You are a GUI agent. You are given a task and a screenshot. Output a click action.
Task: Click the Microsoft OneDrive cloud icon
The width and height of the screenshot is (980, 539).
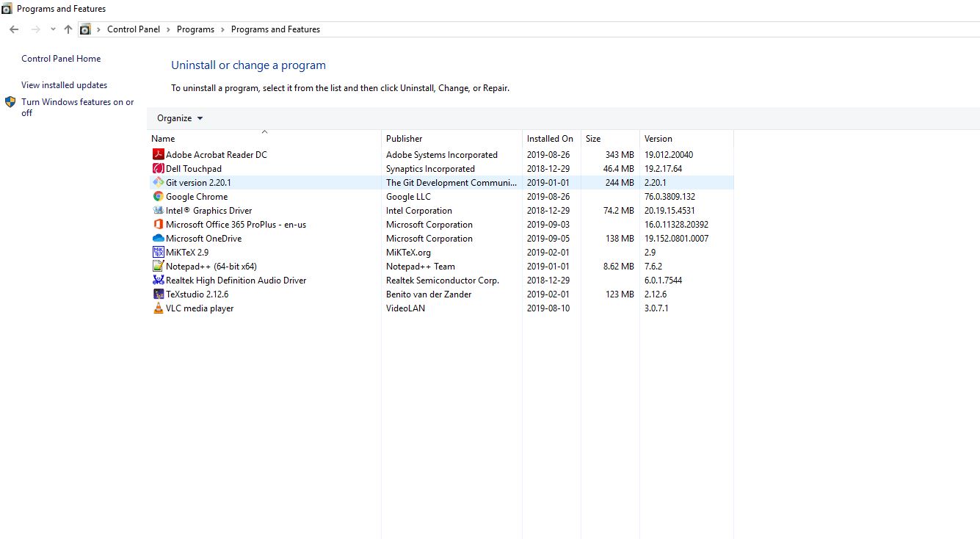coord(158,238)
